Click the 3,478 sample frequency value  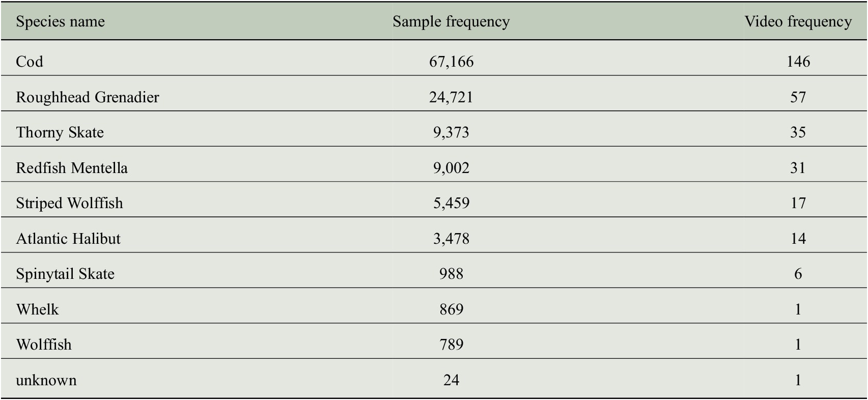click(x=451, y=239)
